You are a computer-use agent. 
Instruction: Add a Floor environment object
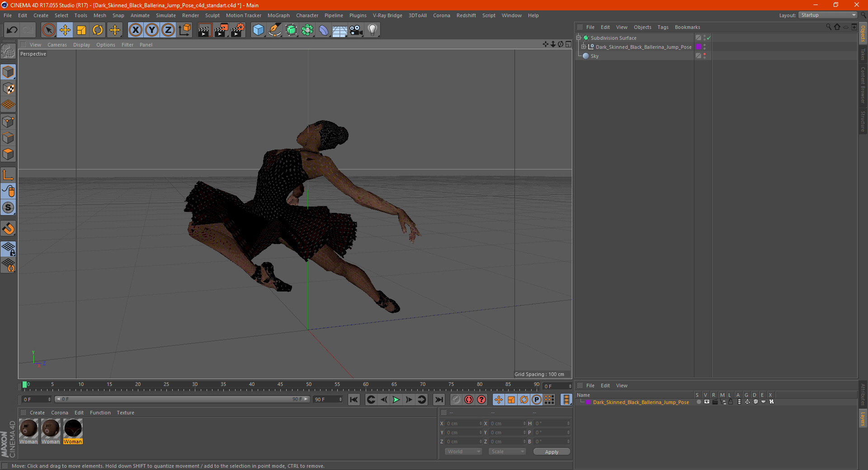(340, 30)
